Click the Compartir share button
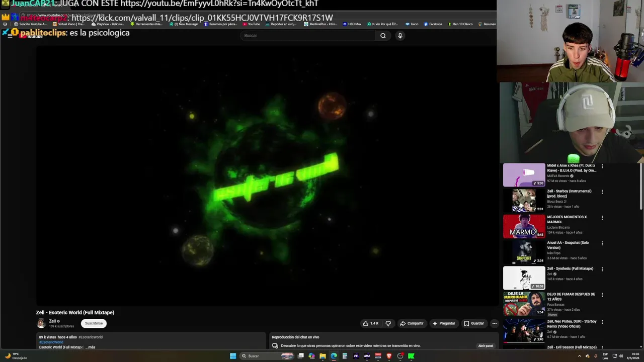644x362 pixels. point(412,323)
